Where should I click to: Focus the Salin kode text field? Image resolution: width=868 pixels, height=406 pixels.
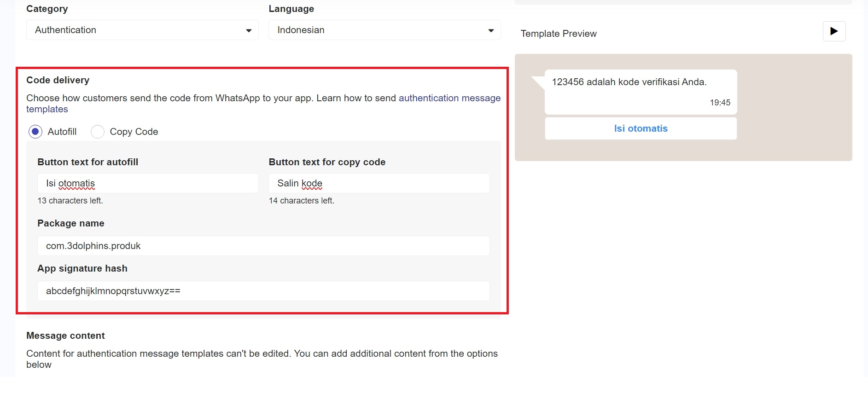point(379,183)
